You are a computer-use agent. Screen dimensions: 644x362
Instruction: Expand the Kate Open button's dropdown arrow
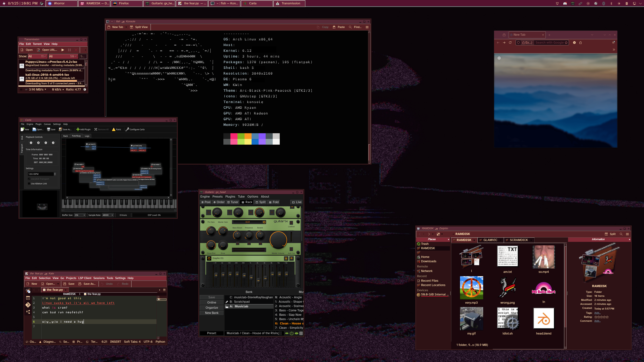pos(58,284)
